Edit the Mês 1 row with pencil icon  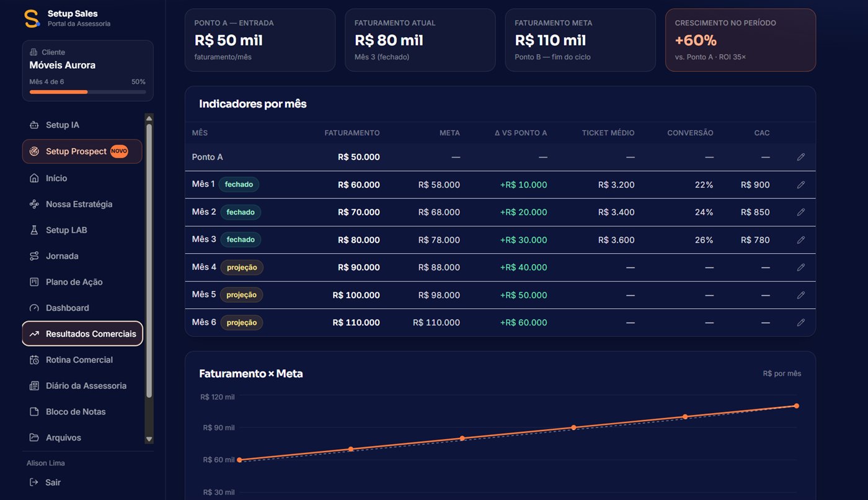point(801,185)
